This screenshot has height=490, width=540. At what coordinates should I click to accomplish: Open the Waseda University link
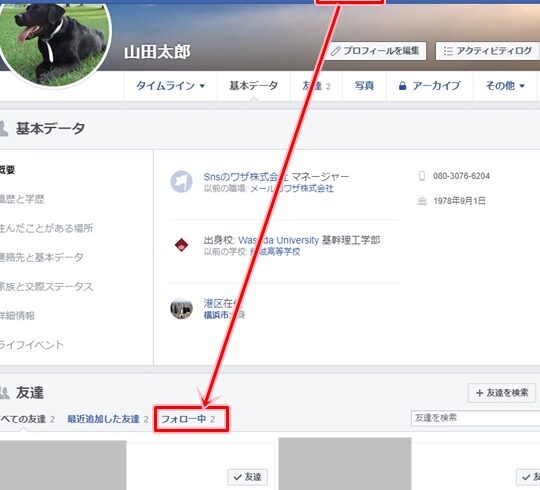279,240
